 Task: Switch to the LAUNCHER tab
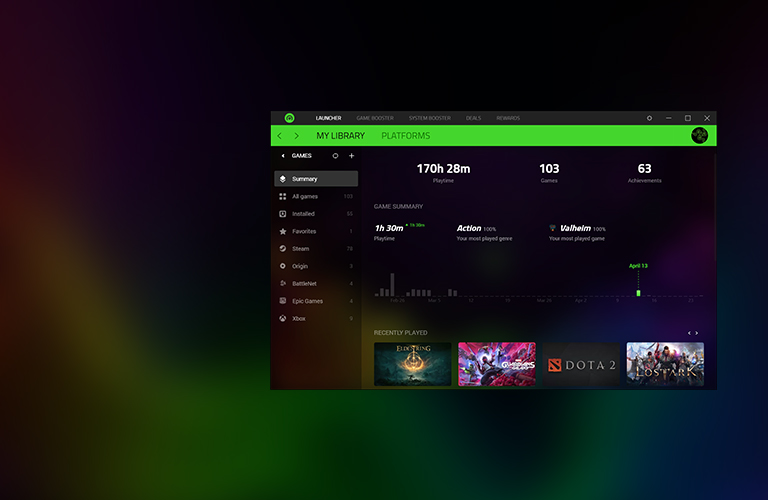pos(328,118)
